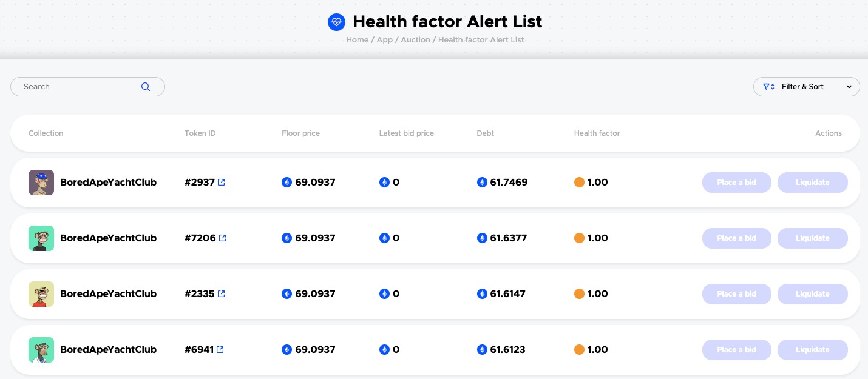Place a bid on token #6941

coord(737,350)
